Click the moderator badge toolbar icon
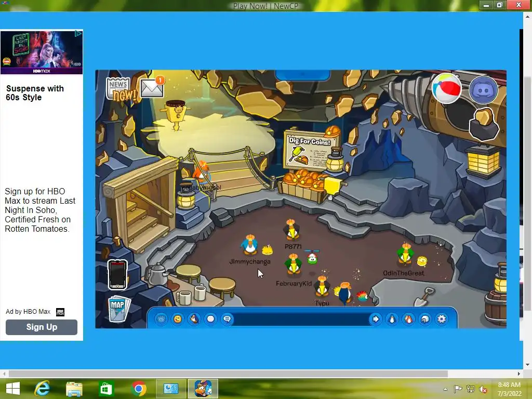 point(161,319)
